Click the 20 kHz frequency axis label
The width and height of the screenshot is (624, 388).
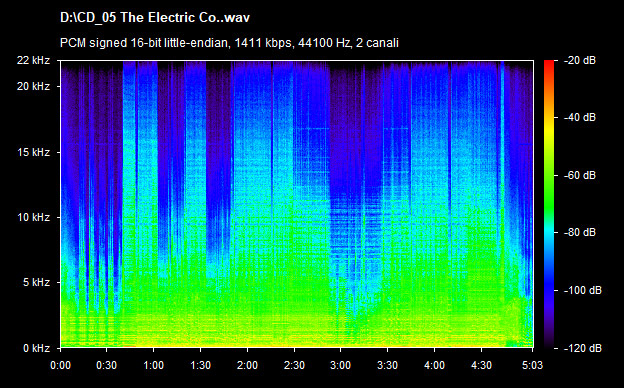pyautogui.click(x=33, y=86)
